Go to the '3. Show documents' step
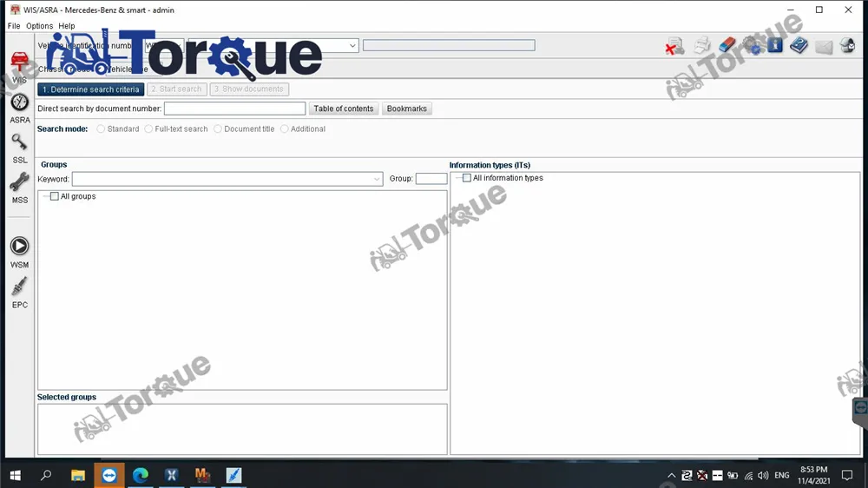The image size is (868, 488). point(249,89)
